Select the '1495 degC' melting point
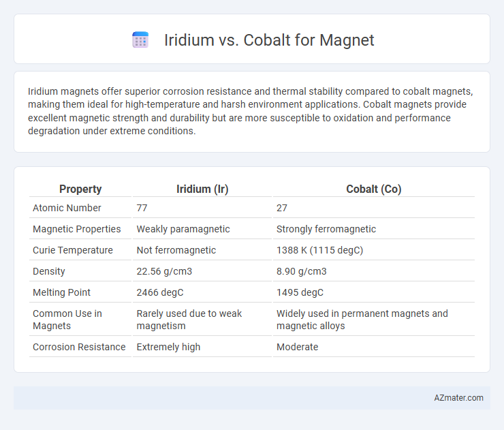The image size is (504, 430). [x=300, y=292]
